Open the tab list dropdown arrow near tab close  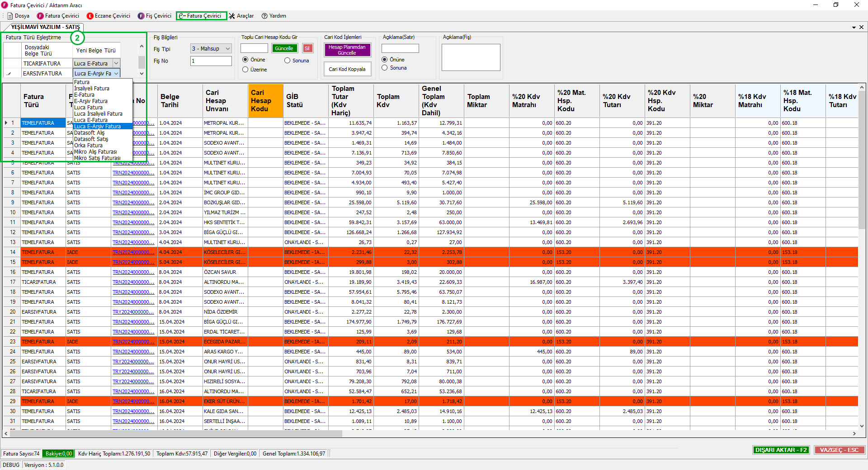click(x=854, y=27)
